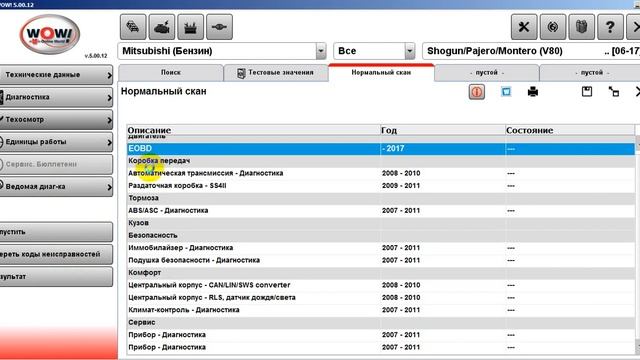Screen dimensions: 640x360
Task: Select the EOBD row
Action: point(380,149)
